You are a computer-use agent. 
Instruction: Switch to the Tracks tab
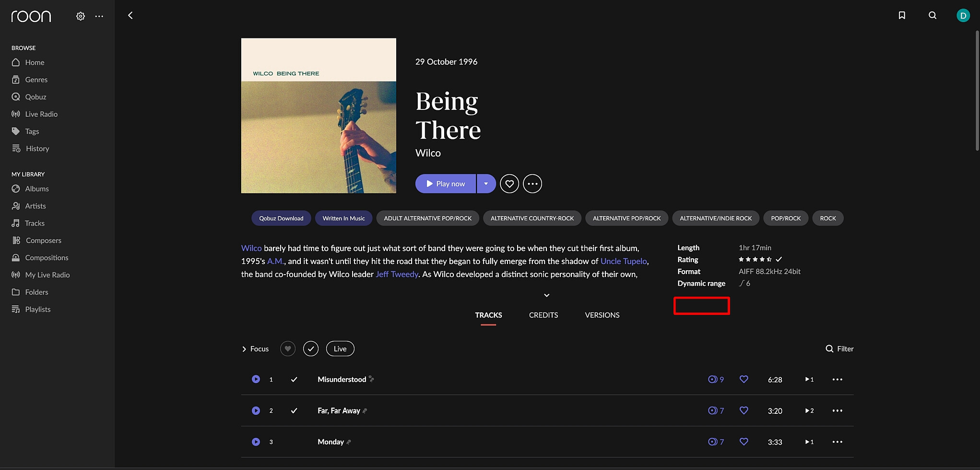[x=488, y=315]
